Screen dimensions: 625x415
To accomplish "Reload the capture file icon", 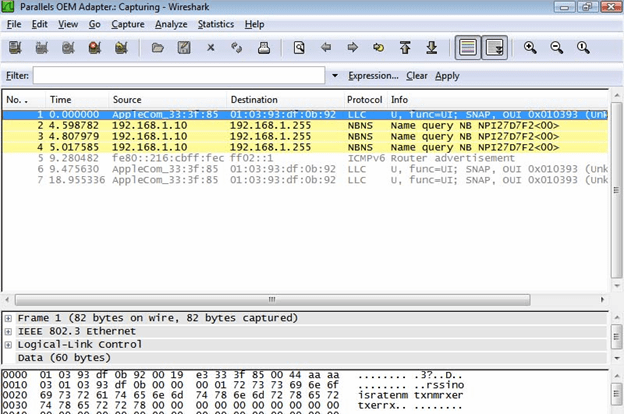I will tap(237, 48).
